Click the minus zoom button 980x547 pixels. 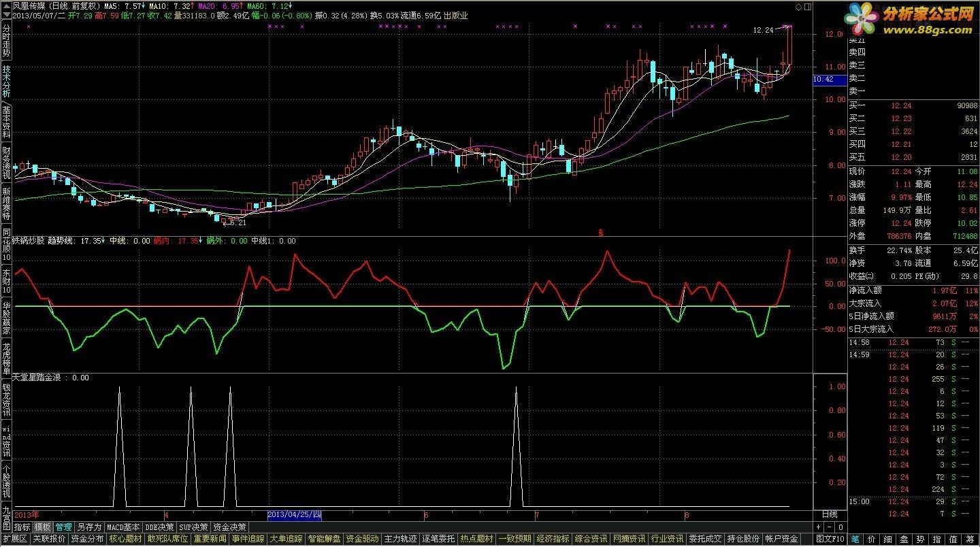click(830, 527)
